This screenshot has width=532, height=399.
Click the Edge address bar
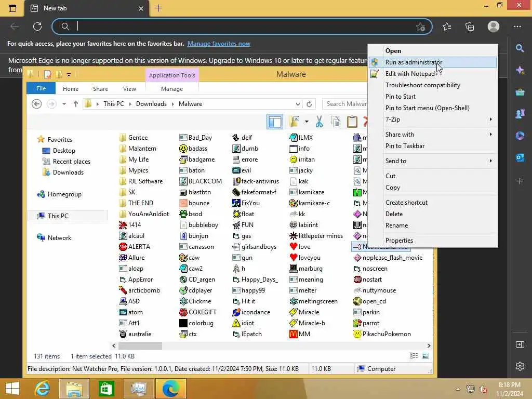pos(242,26)
